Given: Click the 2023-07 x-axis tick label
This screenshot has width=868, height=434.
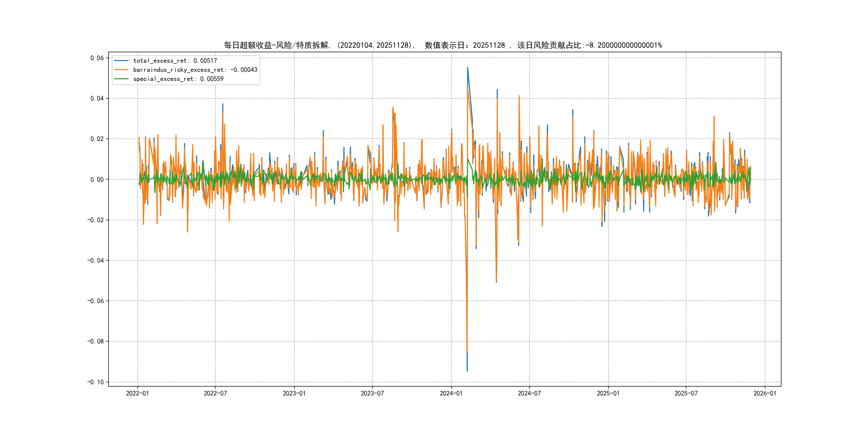Looking at the screenshot, I should point(372,393).
